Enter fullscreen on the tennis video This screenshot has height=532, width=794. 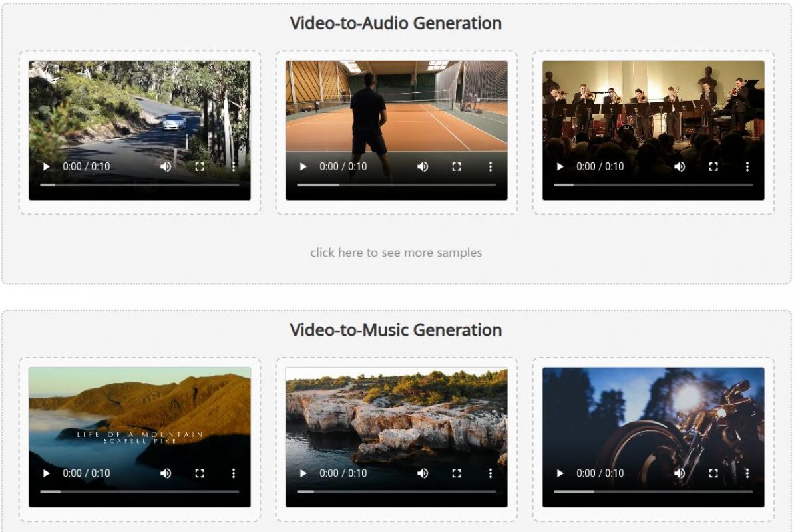point(457,167)
